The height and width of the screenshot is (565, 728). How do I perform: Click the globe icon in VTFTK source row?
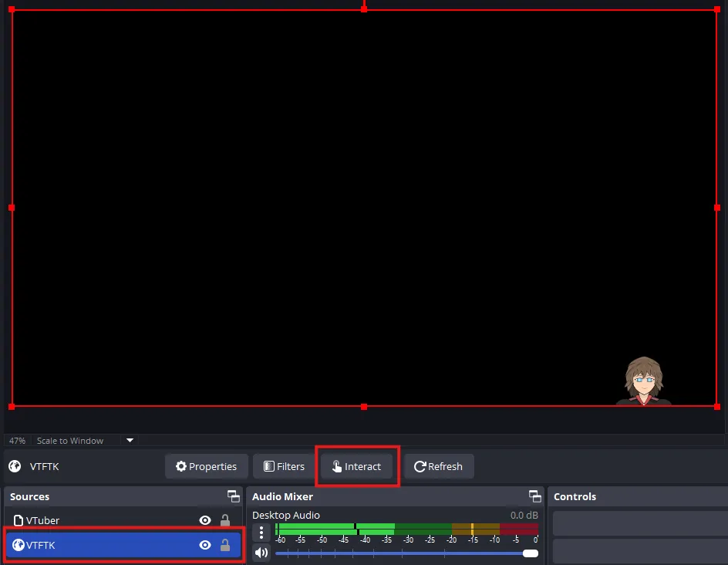tap(19, 545)
